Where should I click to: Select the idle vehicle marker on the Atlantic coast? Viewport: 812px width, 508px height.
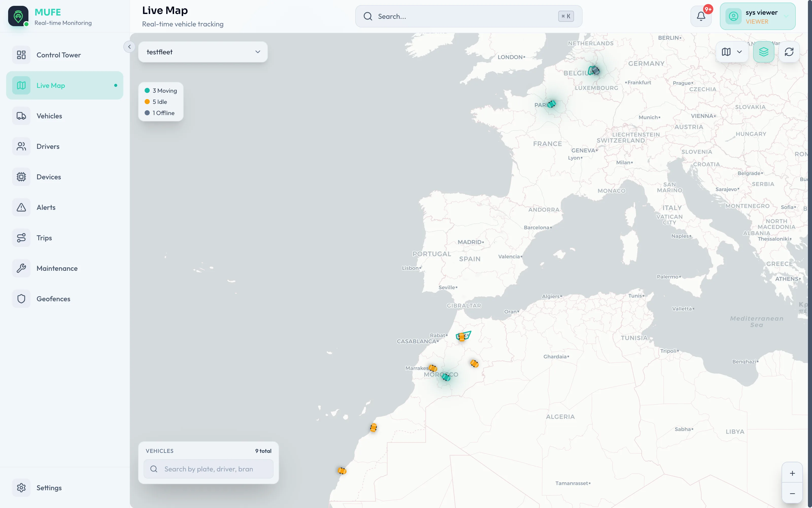[374, 427]
